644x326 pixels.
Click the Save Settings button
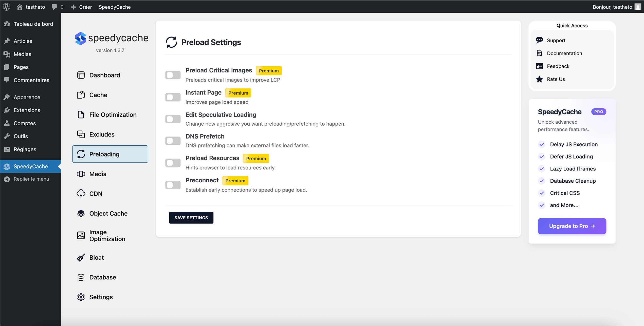[x=191, y=218]
